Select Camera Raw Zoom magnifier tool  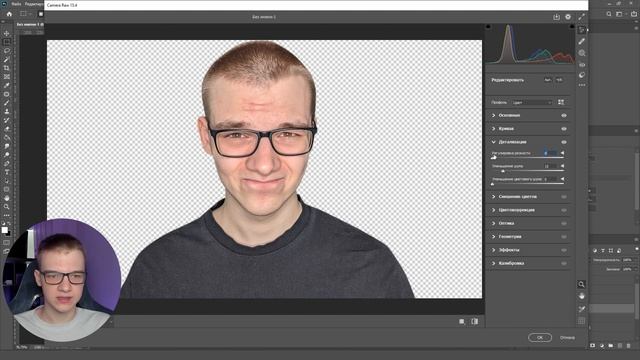(582, 284)
